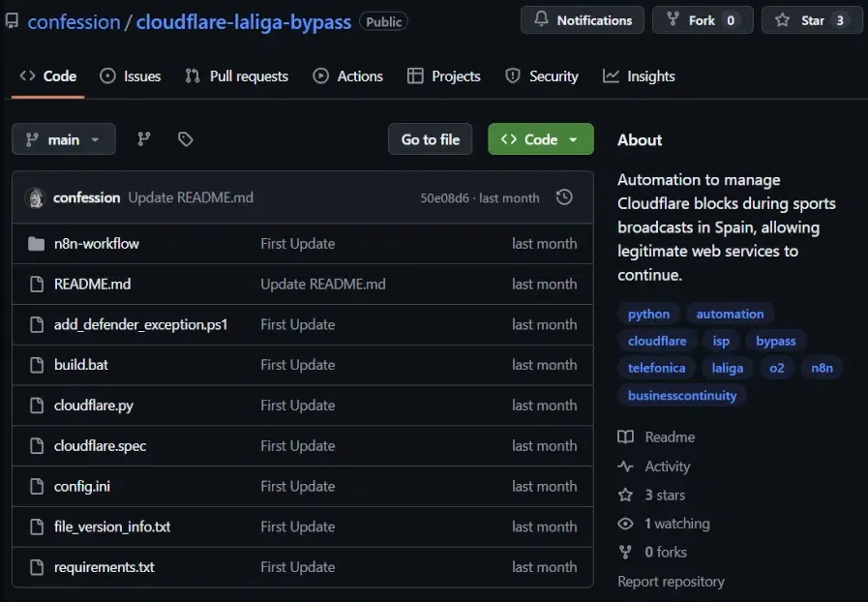Click the config.ini file icon
Image resolution: width=868 pixels, height=602 pixels.
point(37,486)
